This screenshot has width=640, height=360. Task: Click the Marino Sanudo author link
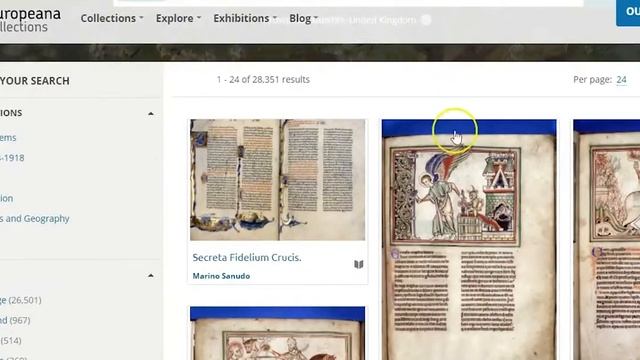(221, 276)
